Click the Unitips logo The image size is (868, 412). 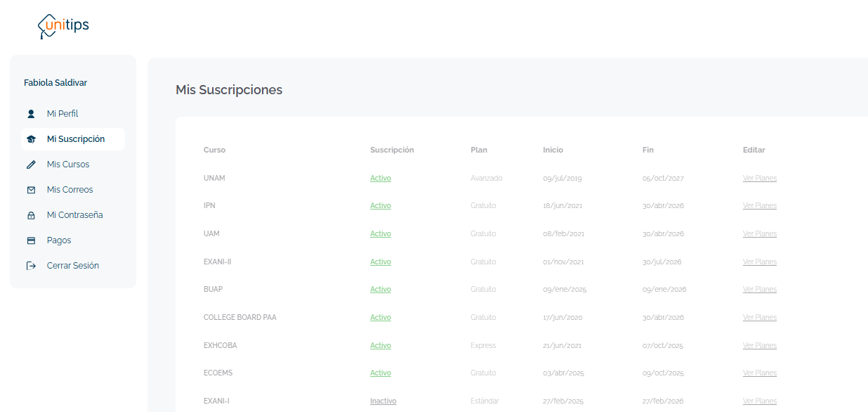point(63,26)
